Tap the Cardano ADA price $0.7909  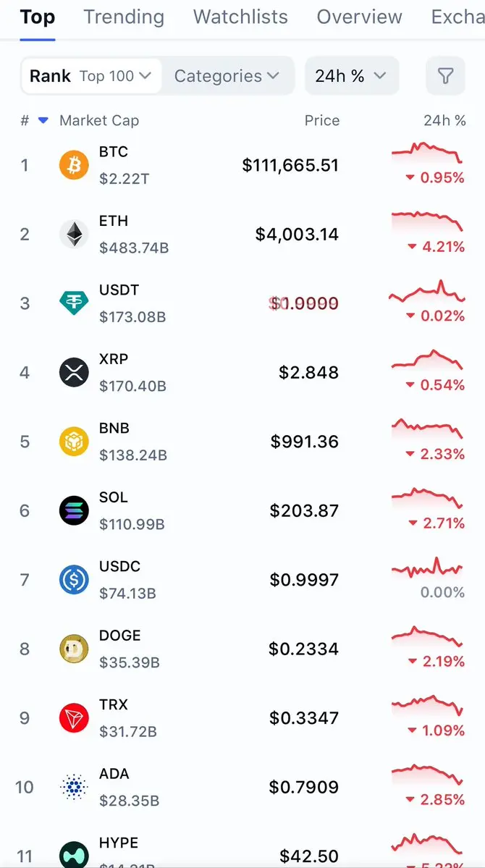[304, 787]
